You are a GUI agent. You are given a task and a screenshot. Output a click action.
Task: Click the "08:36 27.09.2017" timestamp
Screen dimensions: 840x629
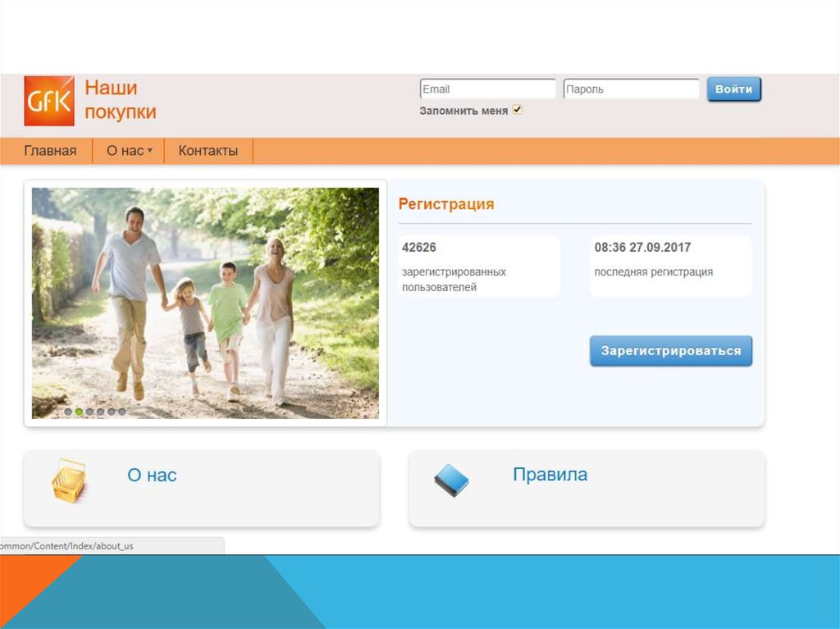point(642,247)
